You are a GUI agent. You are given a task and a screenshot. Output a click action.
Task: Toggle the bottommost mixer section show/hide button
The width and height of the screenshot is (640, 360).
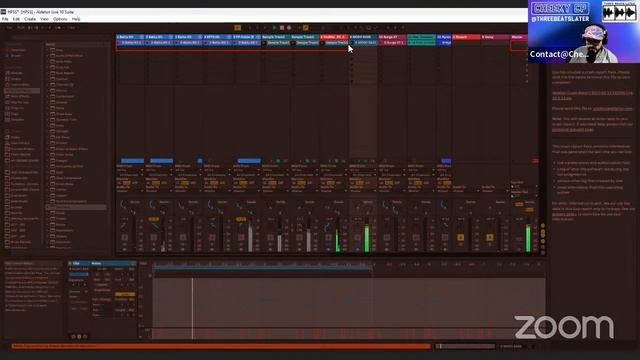coord(543,253)
